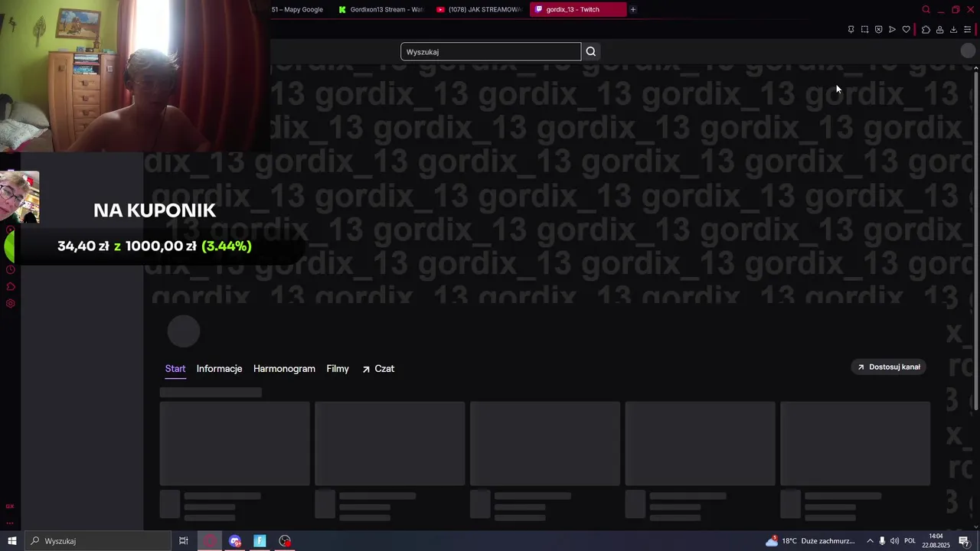
Task: Switch to the Gordixon13 Stream Kick tab
Action: (x=381, y=9)
